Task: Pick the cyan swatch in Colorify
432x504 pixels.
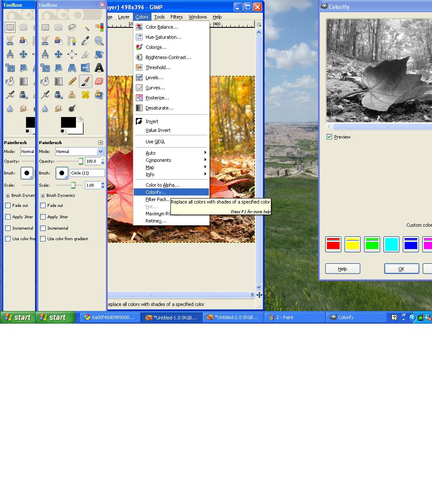Action: 391,244
